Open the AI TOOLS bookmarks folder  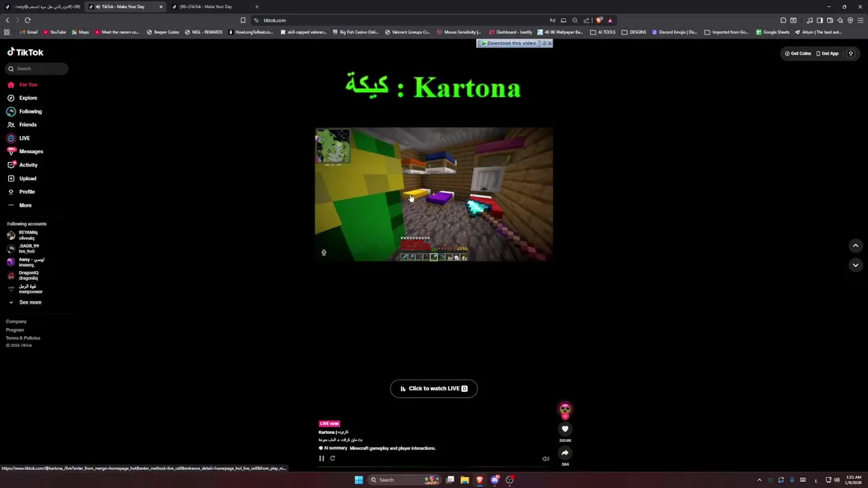tap(603, 32)
